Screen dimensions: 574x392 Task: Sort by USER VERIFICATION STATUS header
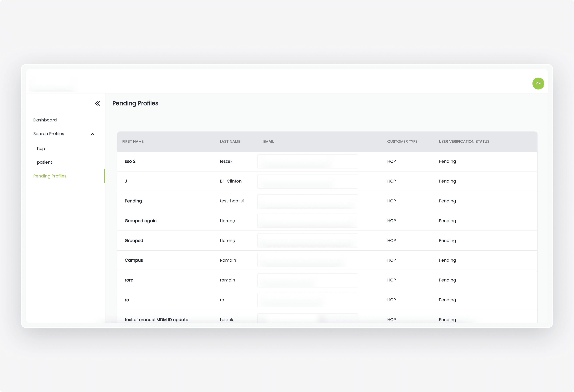pyautogui.click(x=464, y=142)
